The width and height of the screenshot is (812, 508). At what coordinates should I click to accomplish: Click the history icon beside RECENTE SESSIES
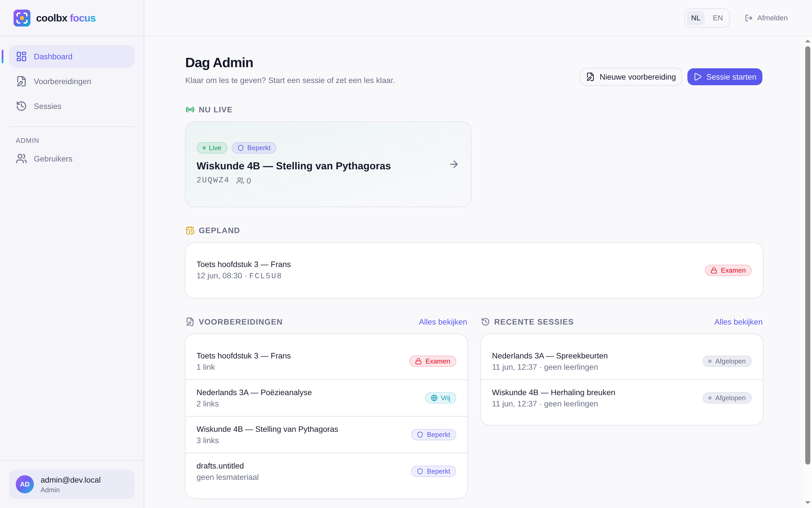(x=486, y=322)
